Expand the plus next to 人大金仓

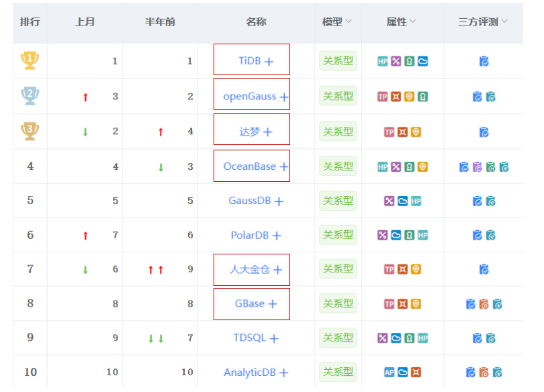pyautogui.click(x=277, y=270)
